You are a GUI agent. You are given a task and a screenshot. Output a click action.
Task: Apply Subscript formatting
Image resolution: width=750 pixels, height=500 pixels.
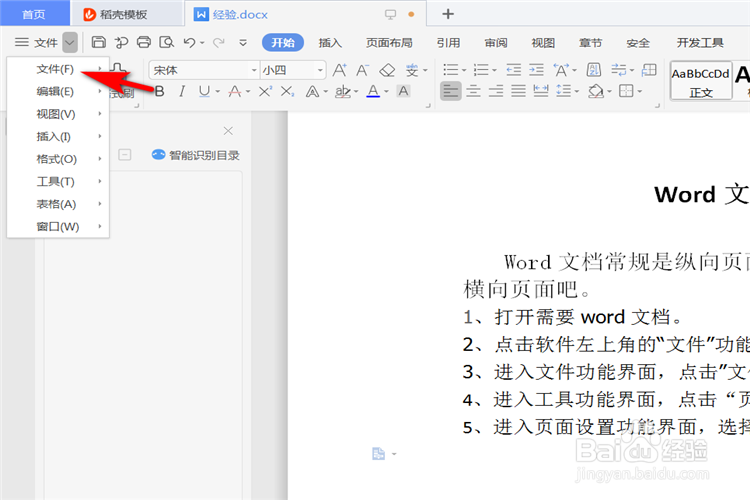[287, 91]
